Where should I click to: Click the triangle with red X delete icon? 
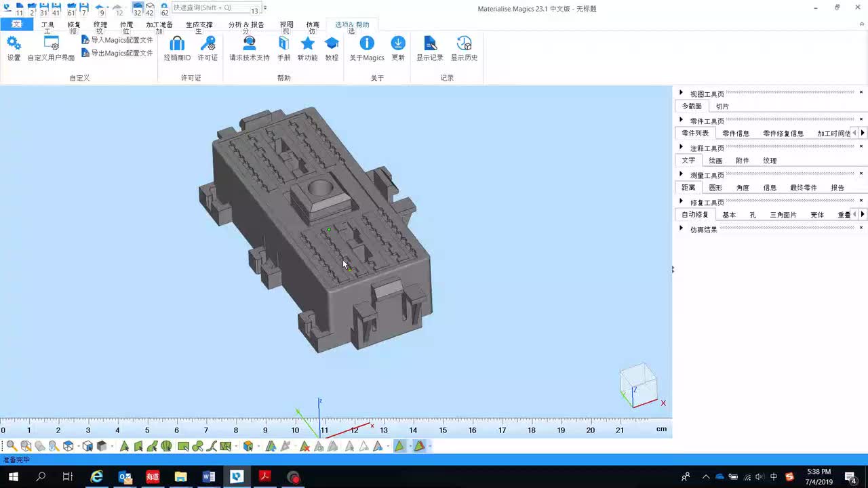pyautogui.click(x=304, y=446)
